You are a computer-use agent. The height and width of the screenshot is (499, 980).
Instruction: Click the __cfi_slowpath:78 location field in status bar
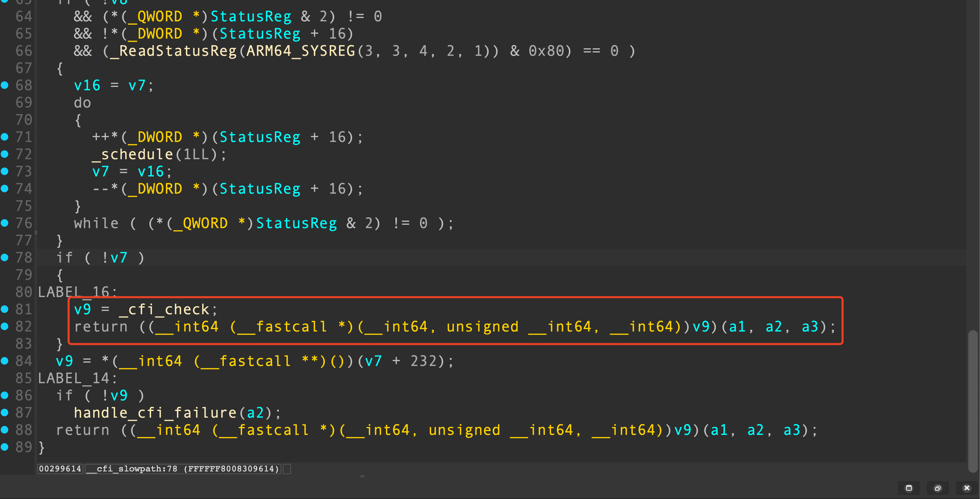coord(183,469)
